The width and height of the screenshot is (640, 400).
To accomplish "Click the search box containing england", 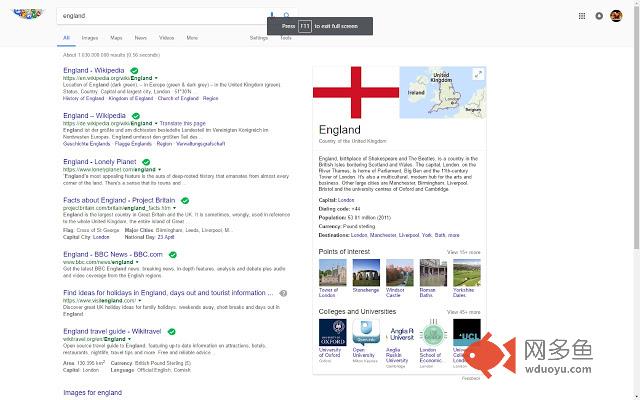I will (x=160, y=16).
